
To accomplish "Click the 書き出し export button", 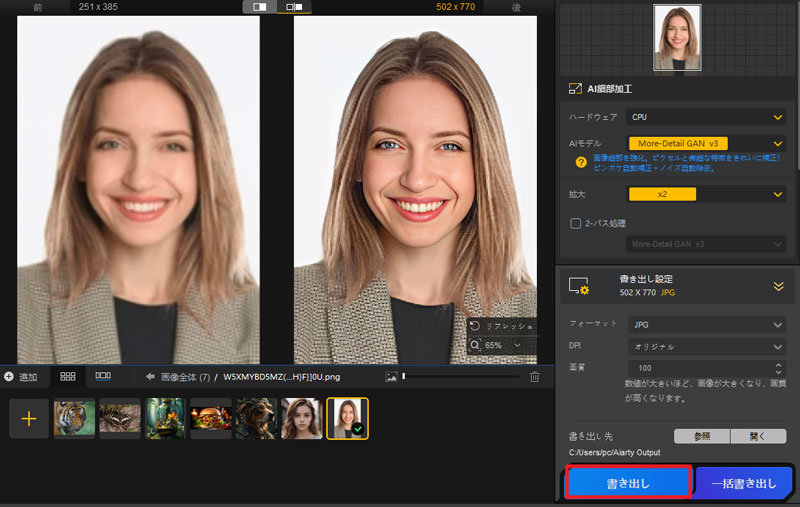I will tap(628, 483).
